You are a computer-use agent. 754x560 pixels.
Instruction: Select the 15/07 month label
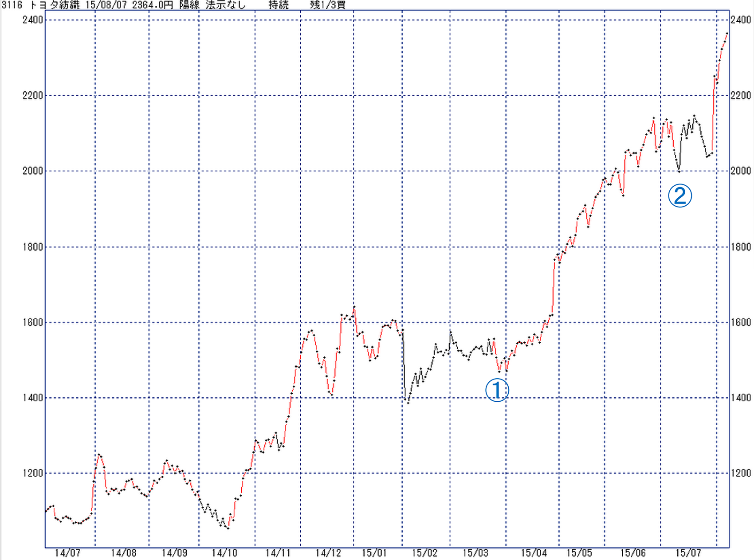tap(688, 553)
